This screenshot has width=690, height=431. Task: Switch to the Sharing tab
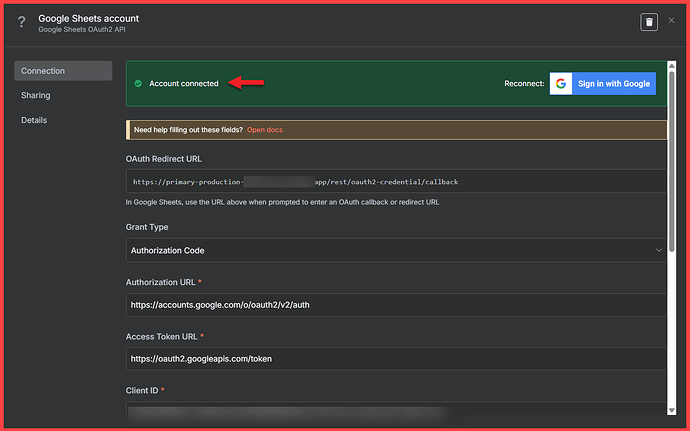click(x=36, y=96)
